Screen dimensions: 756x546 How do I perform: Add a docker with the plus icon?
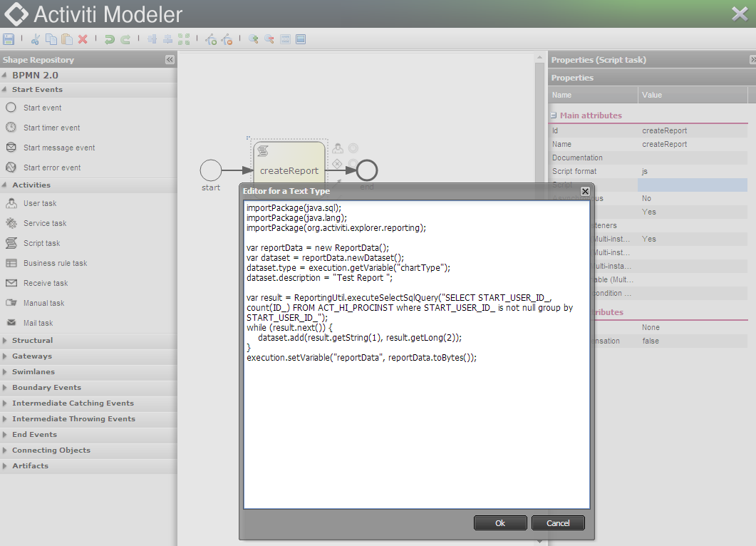point(211,39)
